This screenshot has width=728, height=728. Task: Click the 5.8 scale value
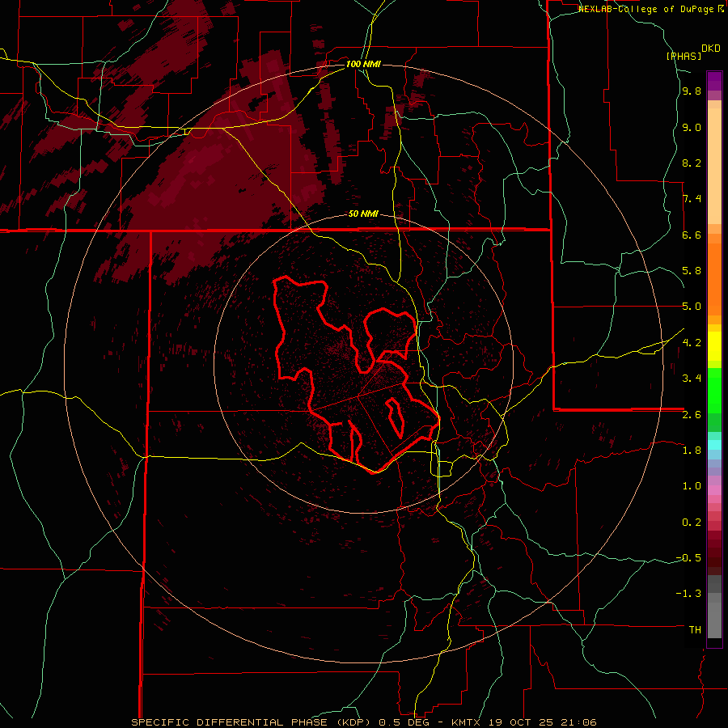tap(692, 271)
